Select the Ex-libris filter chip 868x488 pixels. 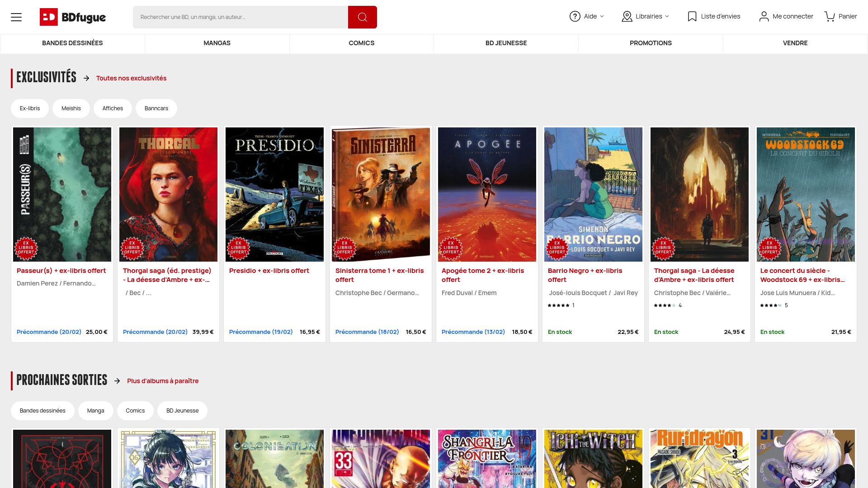pos(30,108)
